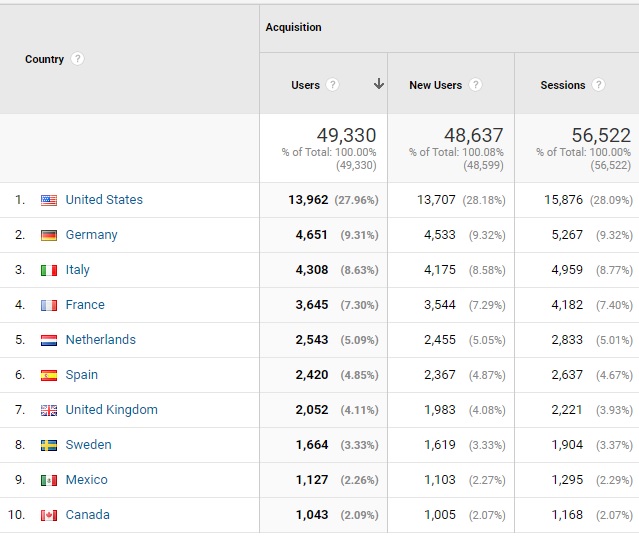Screen dimensions: 639x536
Task: Click the Canada flag icon
Action: (x=49, y=516)
